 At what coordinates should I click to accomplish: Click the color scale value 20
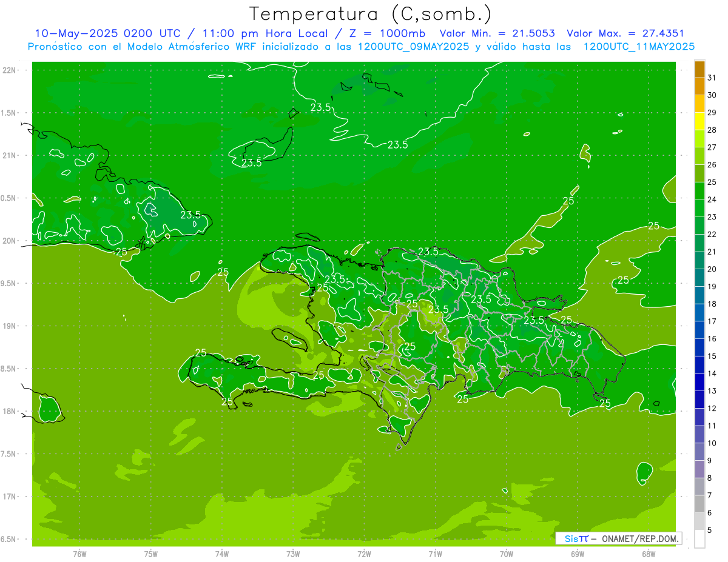coord(712,269)
